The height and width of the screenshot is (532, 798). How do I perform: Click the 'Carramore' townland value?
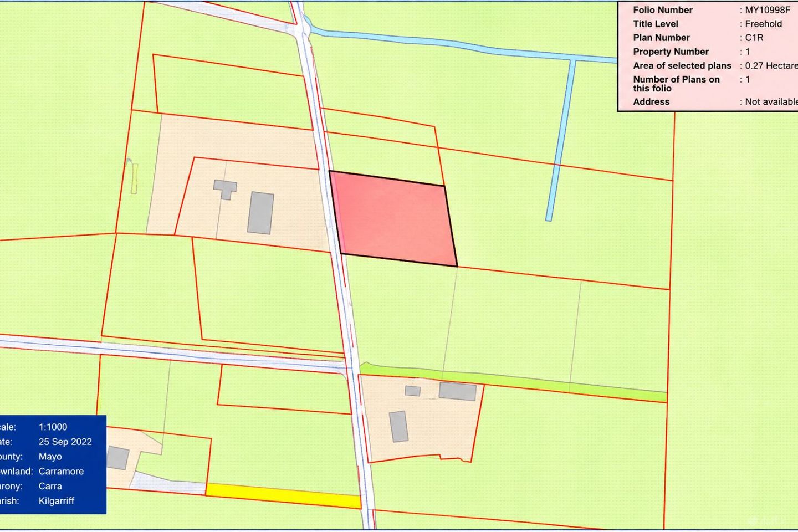tap(61, 471)
